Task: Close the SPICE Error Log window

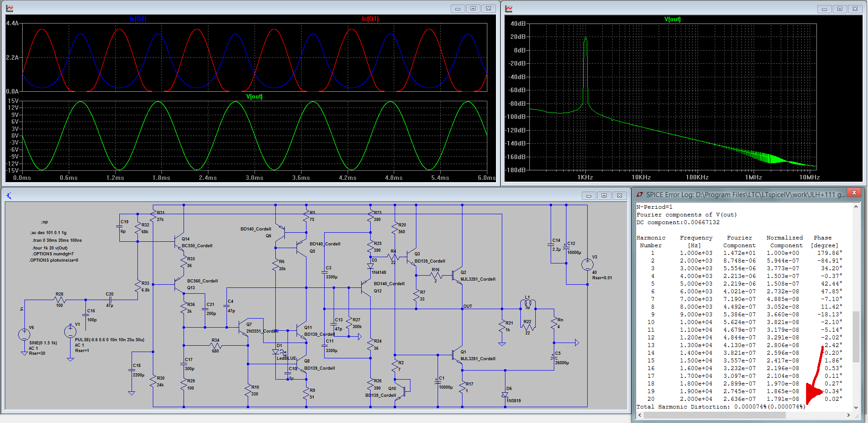Action: pyautogui.click(x=854, y=193)
